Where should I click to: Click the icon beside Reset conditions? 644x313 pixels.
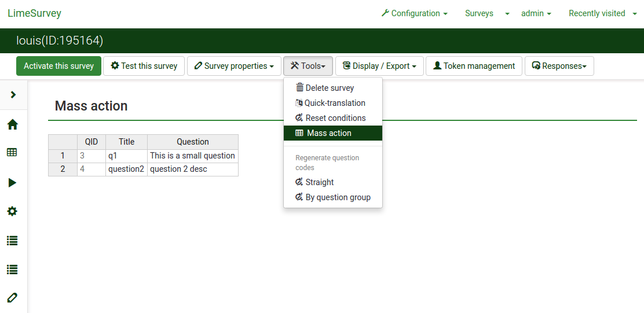click(x=299, y=118)
